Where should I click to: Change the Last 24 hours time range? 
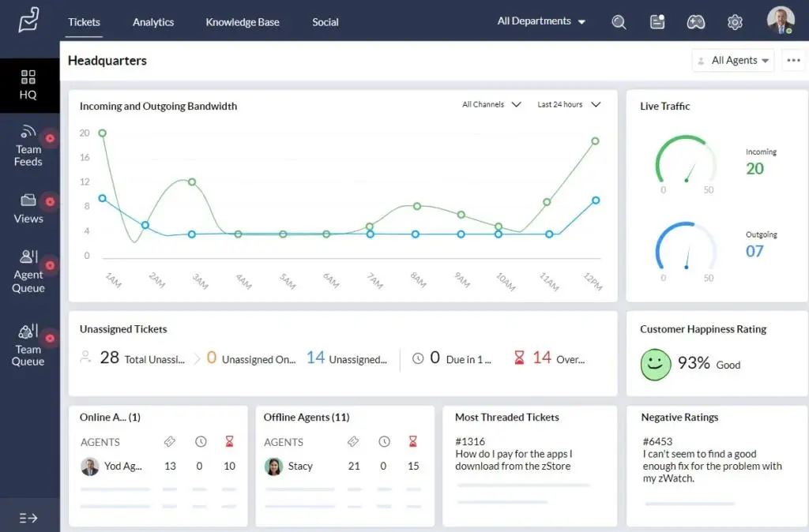(567, 103)
